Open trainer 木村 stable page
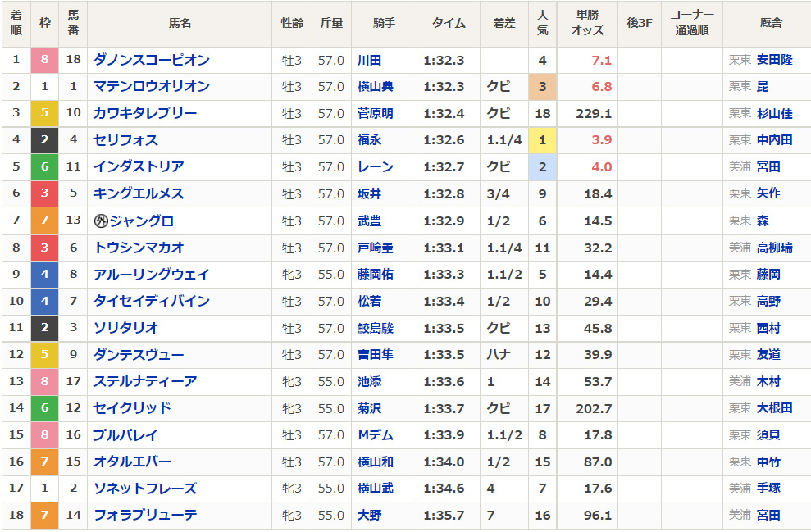Viewport: 811px width, 532px height. pos(768,381)
